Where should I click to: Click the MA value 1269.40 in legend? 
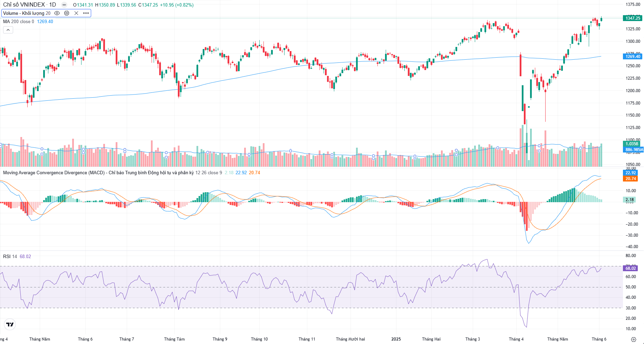coord(45,21)
